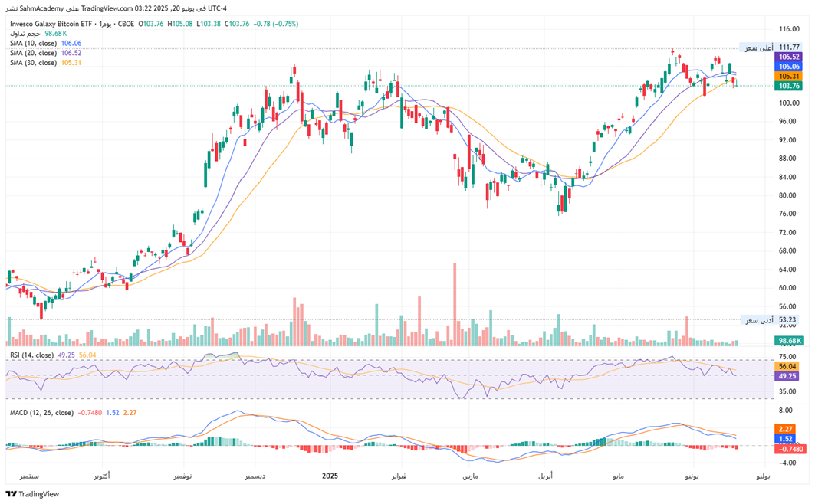Image resolution: width=815 pixels, height=504 pixels.
Task: Click the 111.77 high price value
Action: [789, 47]
